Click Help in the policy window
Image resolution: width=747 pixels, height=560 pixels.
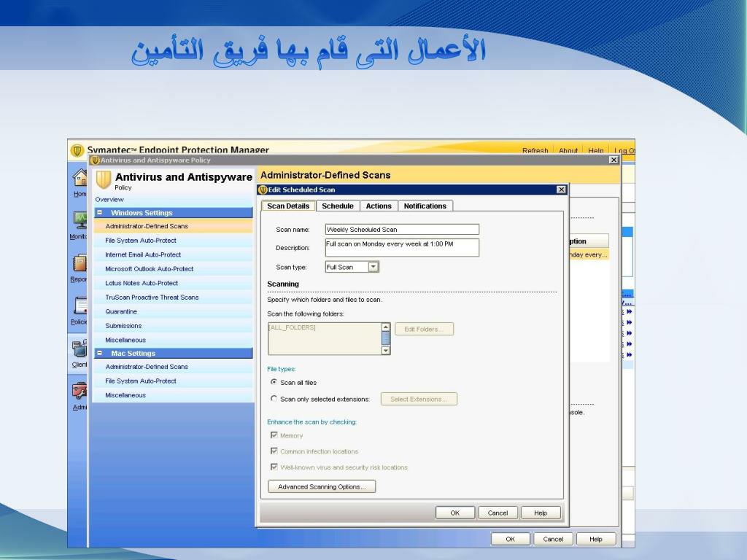pos(596,539)
